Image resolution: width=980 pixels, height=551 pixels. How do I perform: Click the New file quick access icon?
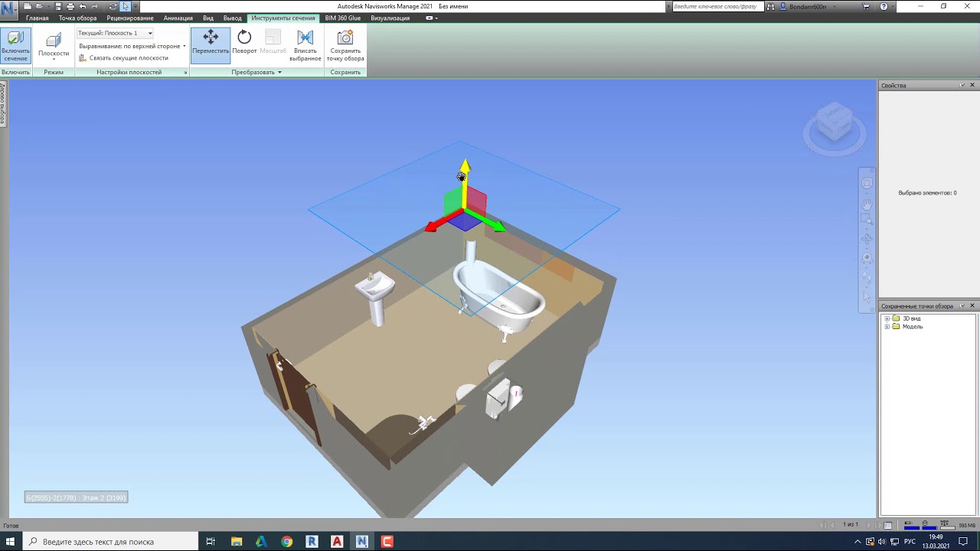pos(28,6)
